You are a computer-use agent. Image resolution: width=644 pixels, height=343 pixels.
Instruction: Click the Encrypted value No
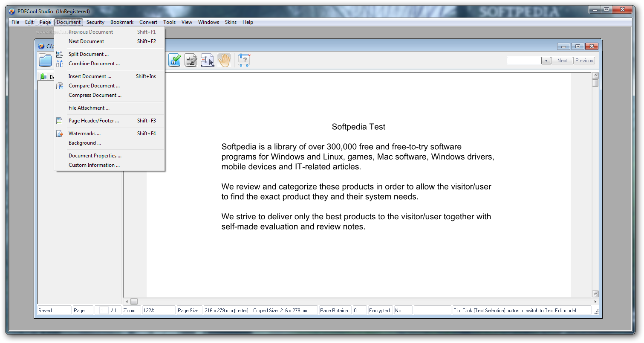point(403,311)
